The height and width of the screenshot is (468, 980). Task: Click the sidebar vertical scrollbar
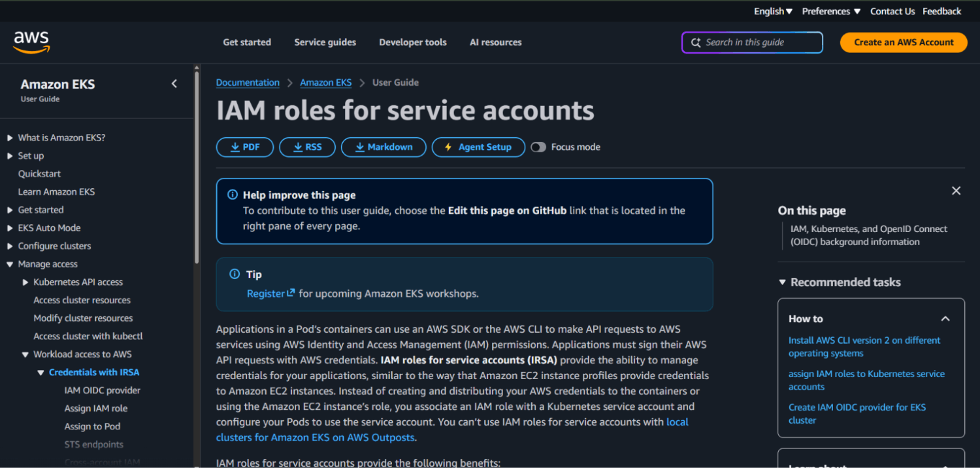197,167
